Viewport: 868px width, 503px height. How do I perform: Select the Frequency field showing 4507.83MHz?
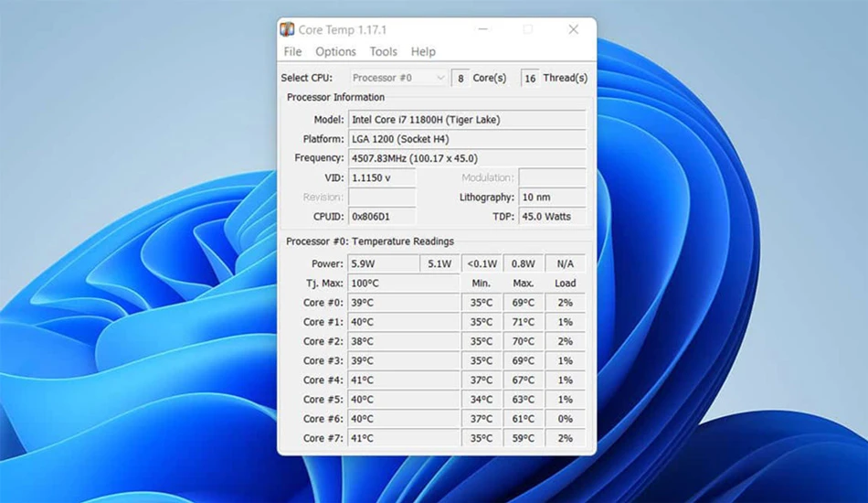(x=467, y=158)
